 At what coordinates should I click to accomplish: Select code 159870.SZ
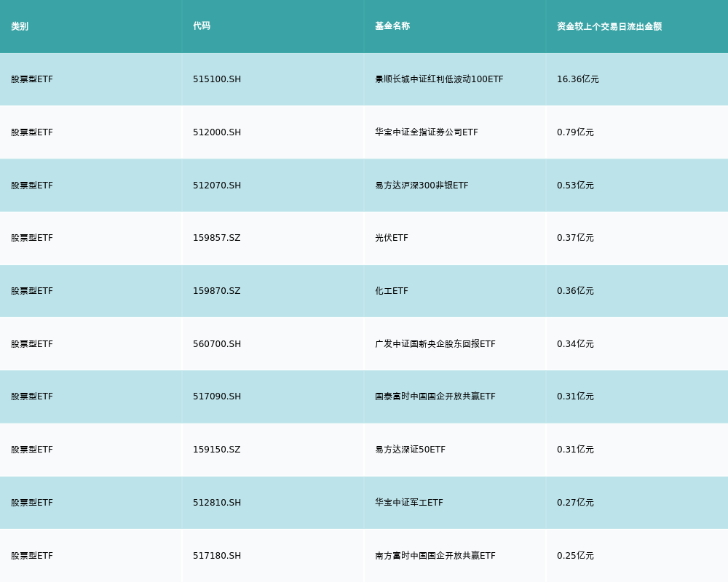(217, 291)
